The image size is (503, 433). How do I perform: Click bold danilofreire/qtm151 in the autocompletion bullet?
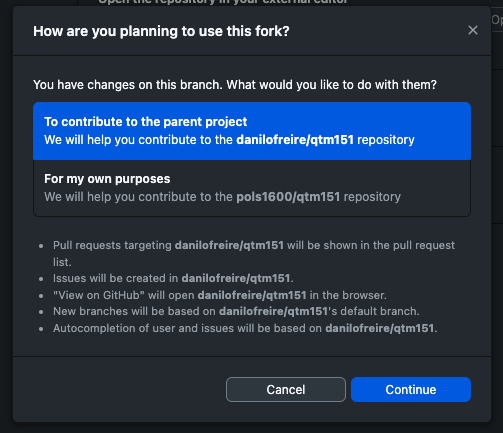(380, 328)
